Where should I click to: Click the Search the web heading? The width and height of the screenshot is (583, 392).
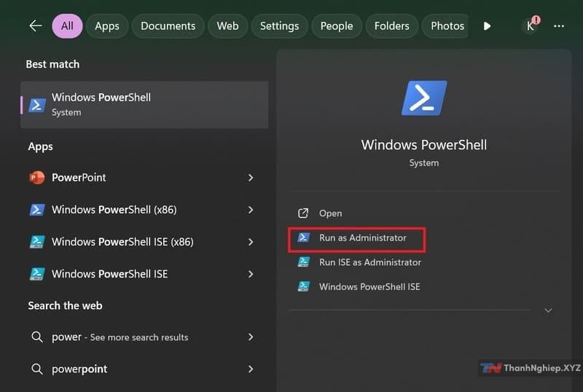[x=65, y=306]
